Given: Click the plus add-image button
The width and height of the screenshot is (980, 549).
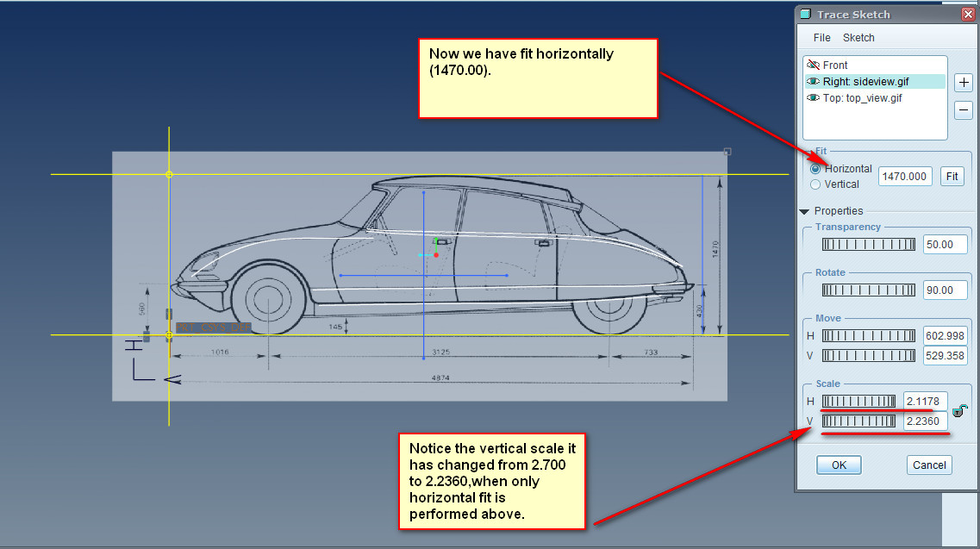Looking at the screenshot, I should pyautogui.click(x=963, y=82).
